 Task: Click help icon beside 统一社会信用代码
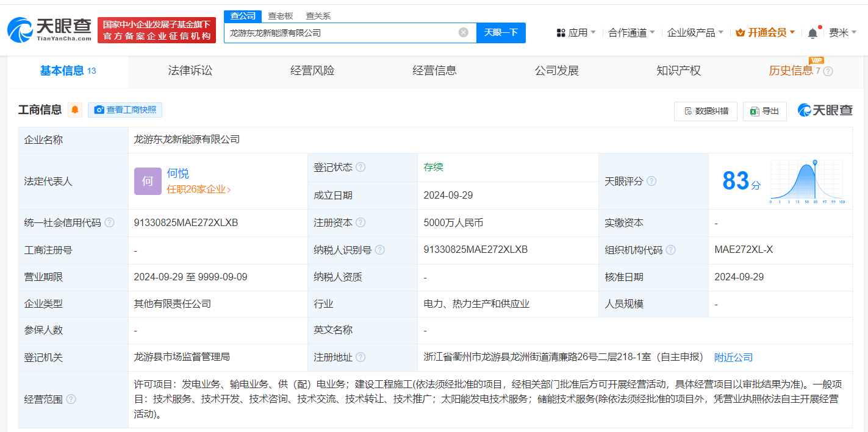click(x=109, y=223)
